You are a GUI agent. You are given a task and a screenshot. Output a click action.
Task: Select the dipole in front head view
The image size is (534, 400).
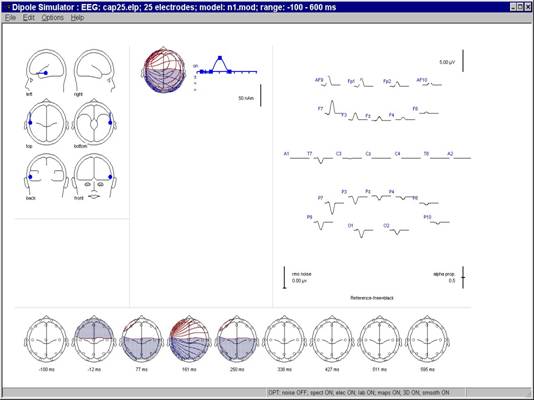(x=110, y=177)
